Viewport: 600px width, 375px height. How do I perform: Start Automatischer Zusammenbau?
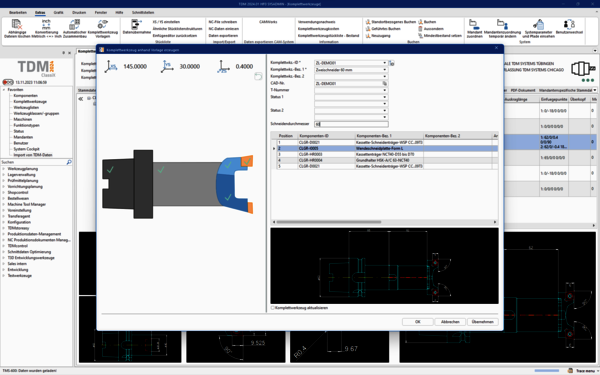click(75, 24)
